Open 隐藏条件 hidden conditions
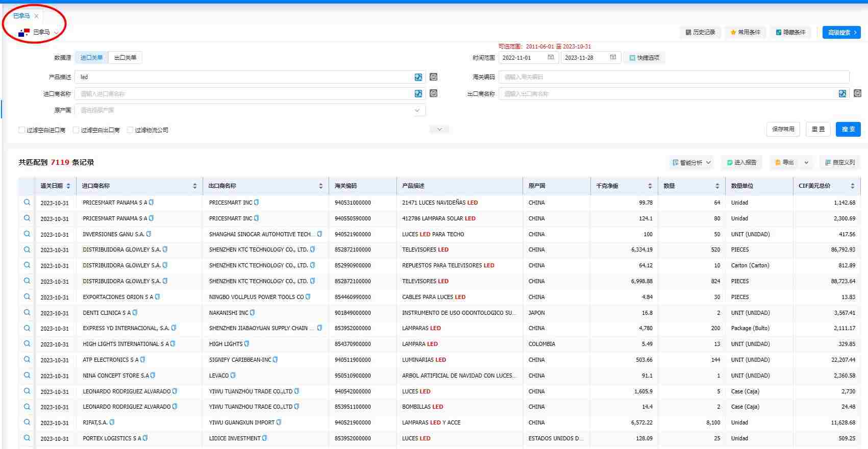868x449 pixels. [790, 32]
